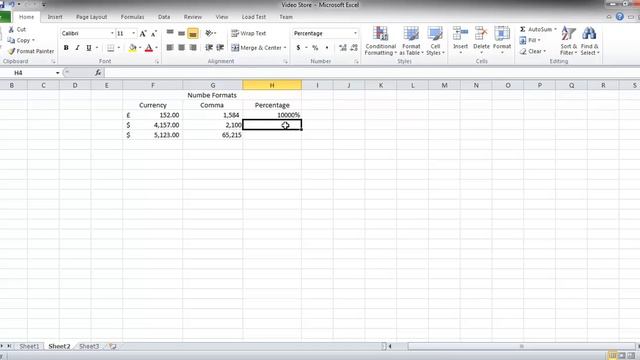Open Number dialog launcher
Screen dimensions: 640x360
pos(356,62)
